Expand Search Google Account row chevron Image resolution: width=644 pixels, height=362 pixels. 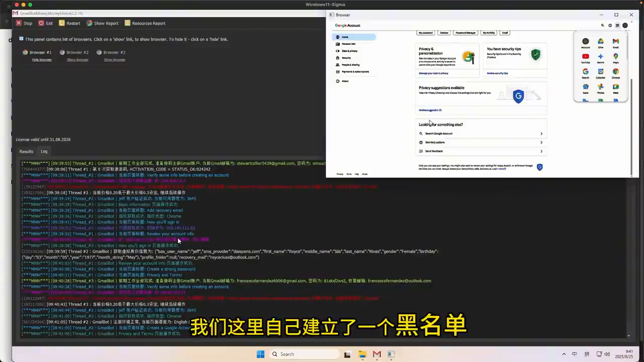point(541,134)
